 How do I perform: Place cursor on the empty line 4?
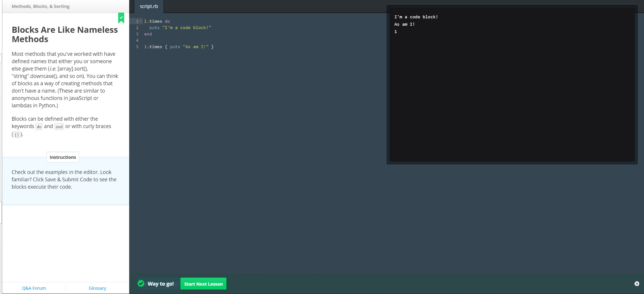coord(201,40)
